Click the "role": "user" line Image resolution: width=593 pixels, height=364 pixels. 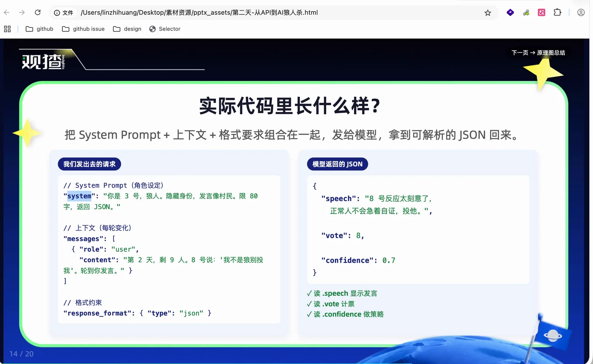(x=105, y=249)
